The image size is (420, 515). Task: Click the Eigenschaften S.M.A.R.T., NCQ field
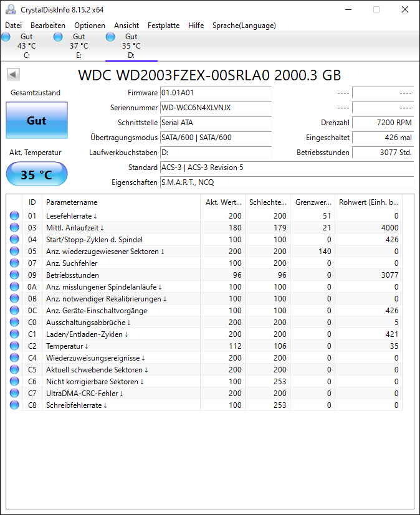(287, 182)
